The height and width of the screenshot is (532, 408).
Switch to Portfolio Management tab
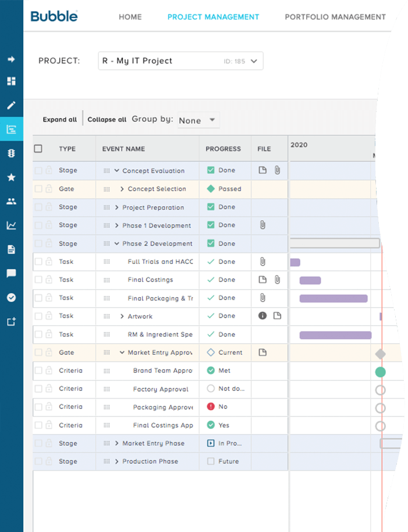pos(335,17)
